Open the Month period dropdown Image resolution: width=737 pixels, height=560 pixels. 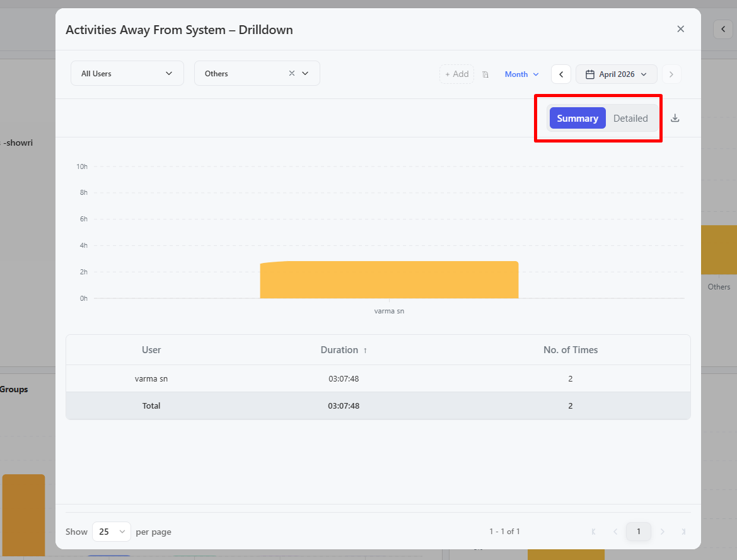coord(521,74)
